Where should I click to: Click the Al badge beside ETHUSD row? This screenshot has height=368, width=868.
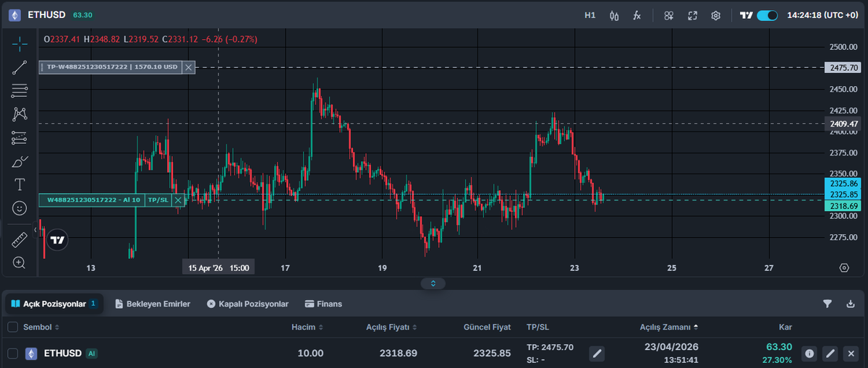pyautogui.click(x=91, y=354)
